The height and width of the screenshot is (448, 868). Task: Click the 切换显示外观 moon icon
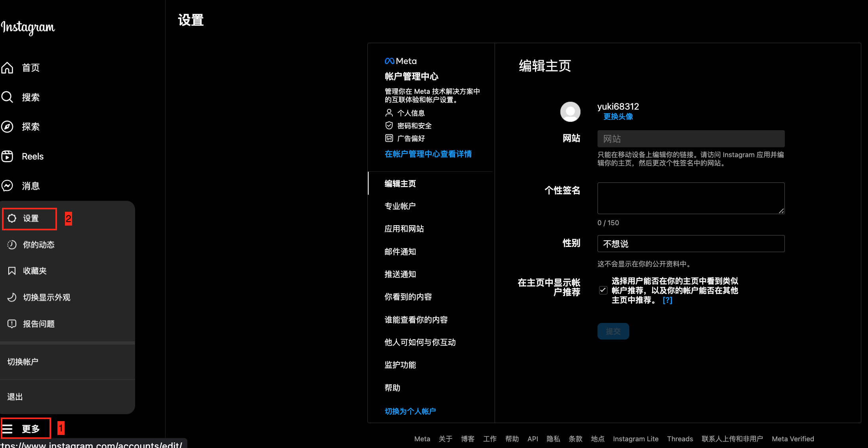point(12,297)
